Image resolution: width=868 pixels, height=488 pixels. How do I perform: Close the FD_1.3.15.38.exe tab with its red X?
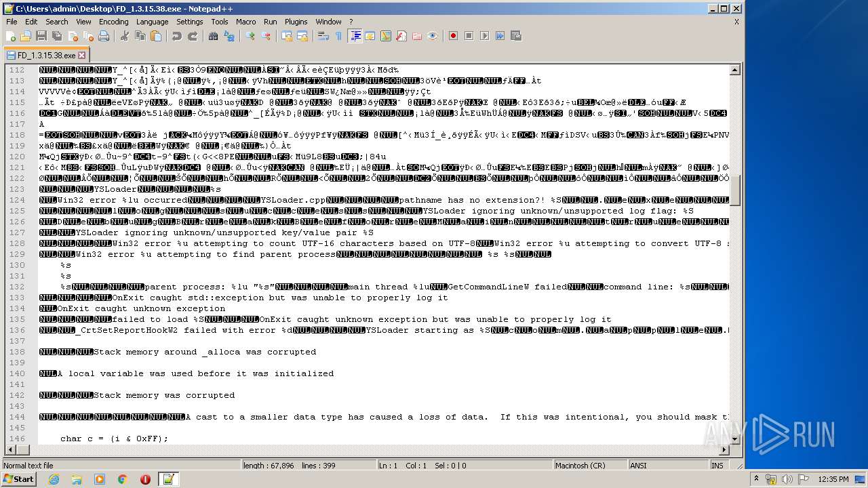click(x=82, y=56)
